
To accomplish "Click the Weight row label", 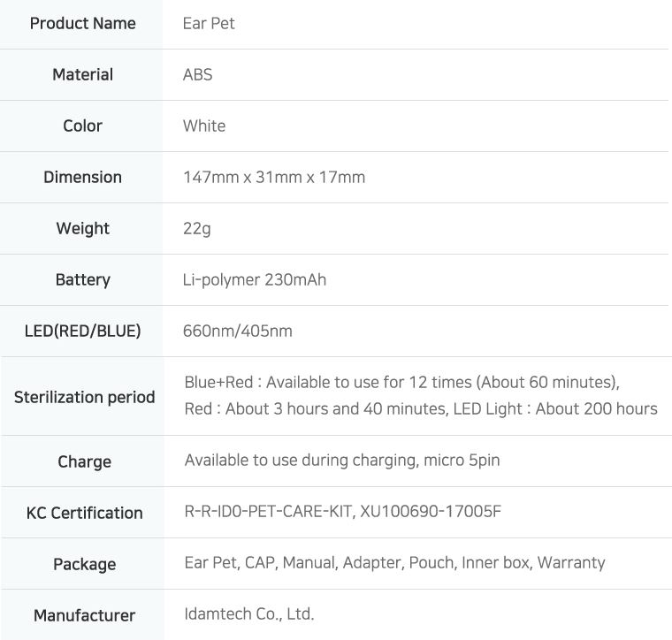I will (x=83, y=228).
